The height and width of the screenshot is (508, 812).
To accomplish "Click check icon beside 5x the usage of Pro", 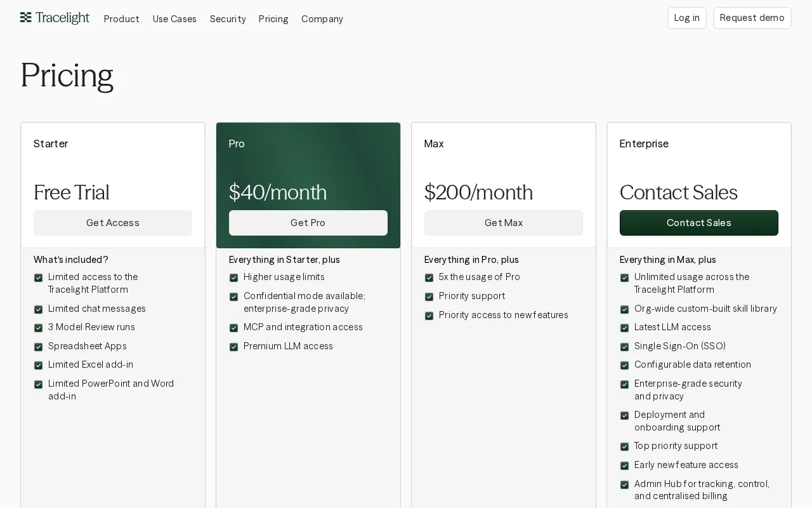I will pyautogui.click(x=429, y=277).
